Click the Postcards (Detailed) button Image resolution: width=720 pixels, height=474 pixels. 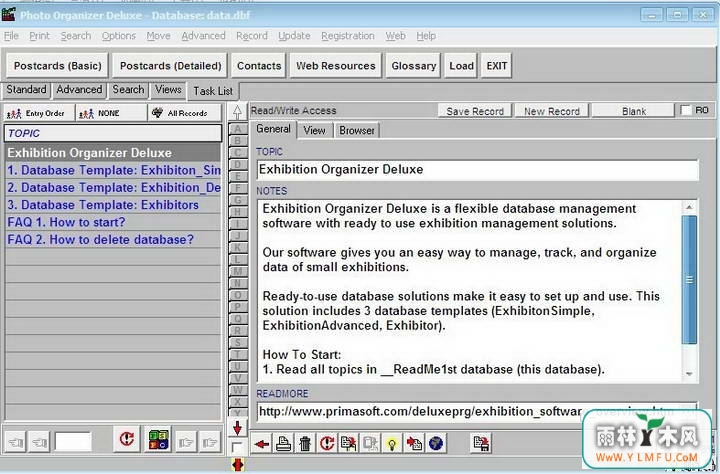[x=170, y=66]
